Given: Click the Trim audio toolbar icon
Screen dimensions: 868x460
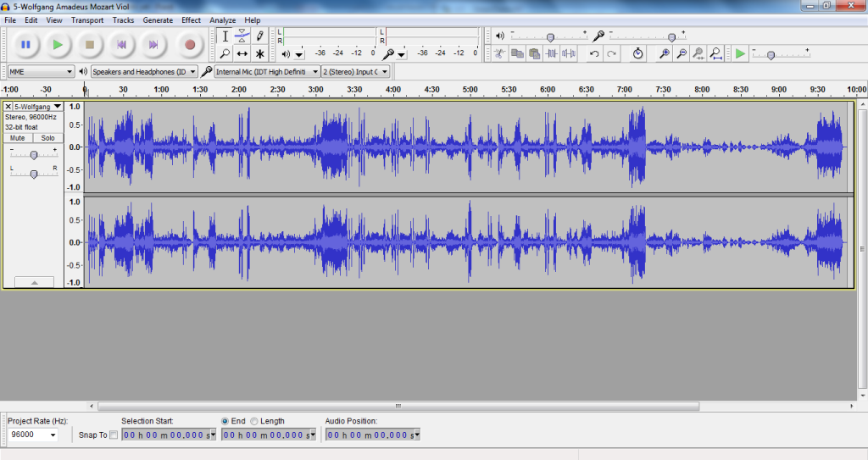Looking at the screenshot, I should point(552,53).
